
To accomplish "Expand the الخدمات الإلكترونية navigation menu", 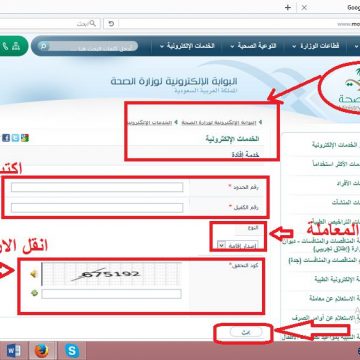I will [187, 46].
